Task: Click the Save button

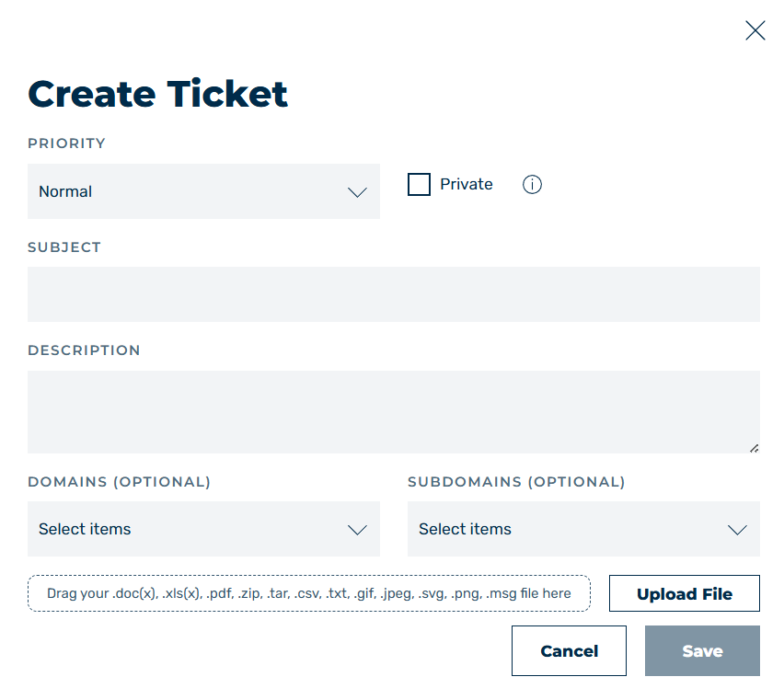Action: (702, 651)
